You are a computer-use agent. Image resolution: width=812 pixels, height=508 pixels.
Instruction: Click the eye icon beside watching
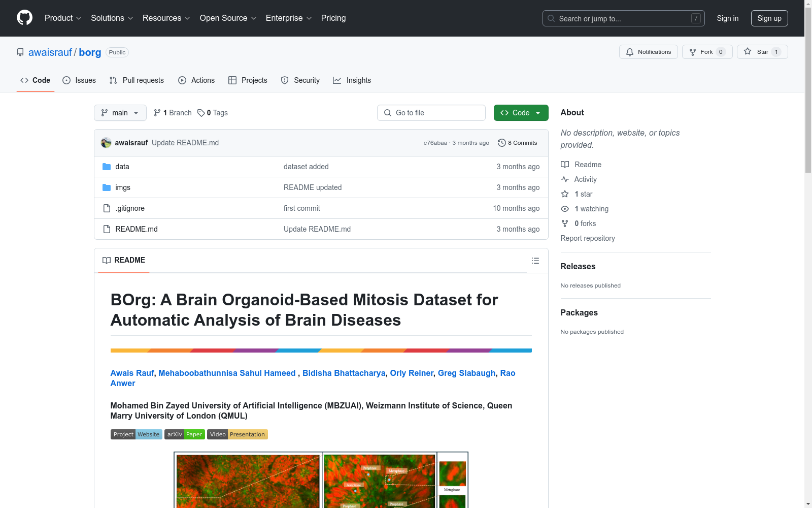565,209
